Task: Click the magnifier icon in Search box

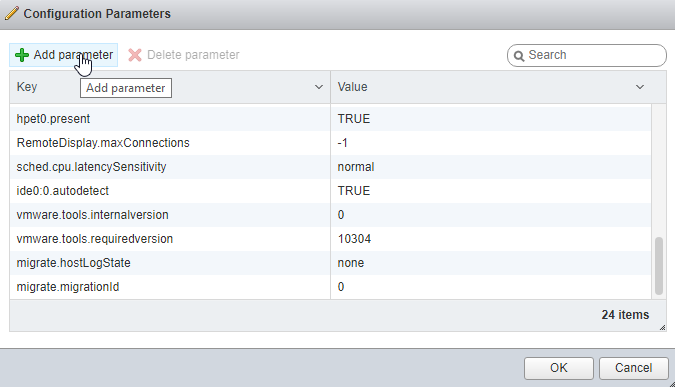Action: 519,56
